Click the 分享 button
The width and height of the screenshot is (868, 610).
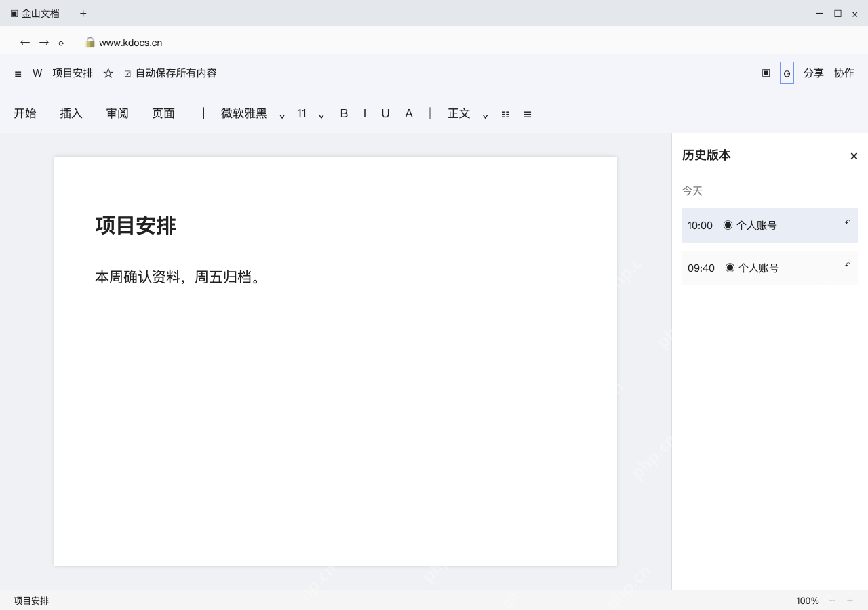(x=813, y=73)
